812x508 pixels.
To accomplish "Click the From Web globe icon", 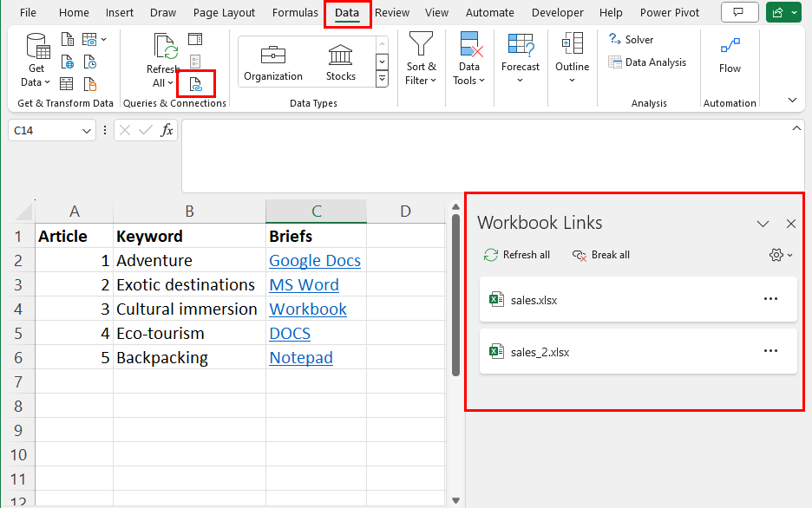I will [x=68, y=62].
